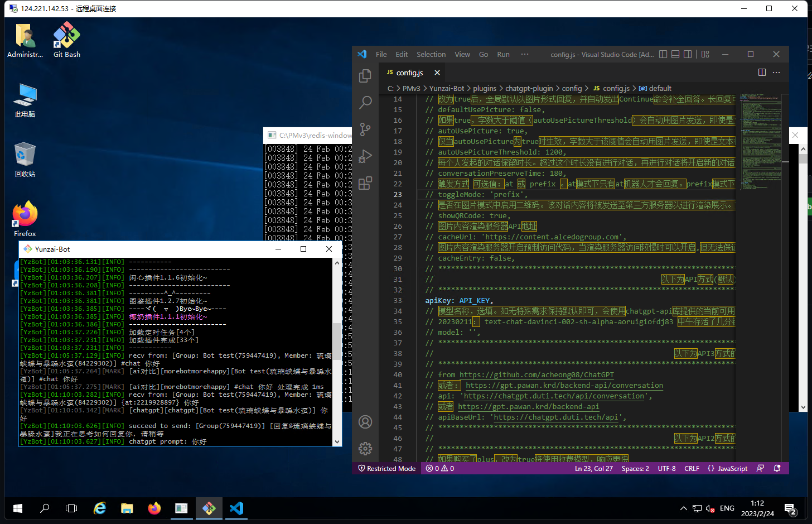812x524 pixels.
Task: Open the Search view in VS Code
Action: point(365,103)
